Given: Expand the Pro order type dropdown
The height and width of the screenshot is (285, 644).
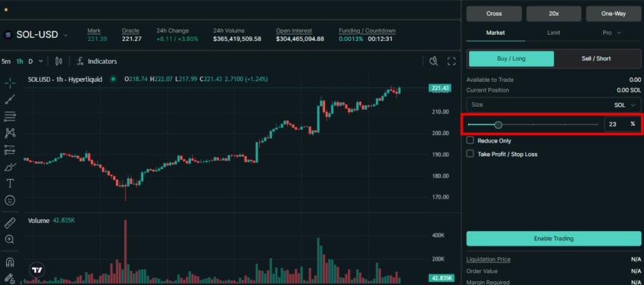Looking at the screenshot, I should [x=611, y=33].
